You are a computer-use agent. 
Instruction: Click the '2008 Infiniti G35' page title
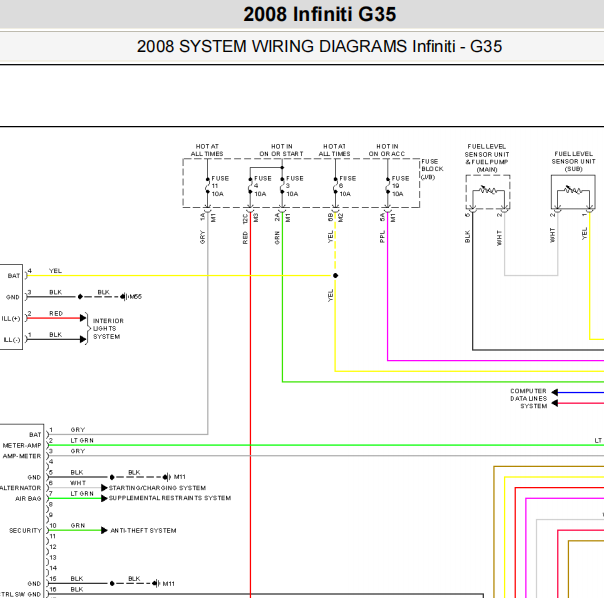[319, 14]
